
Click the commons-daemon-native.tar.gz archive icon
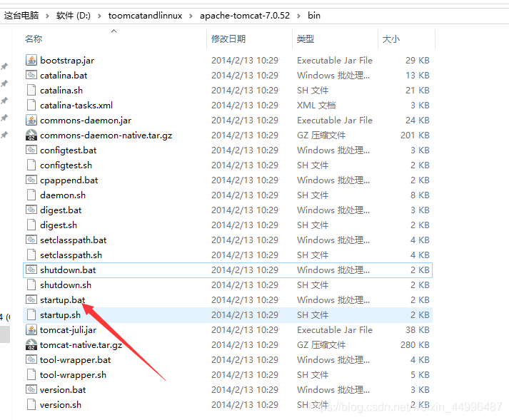point(31,135)
